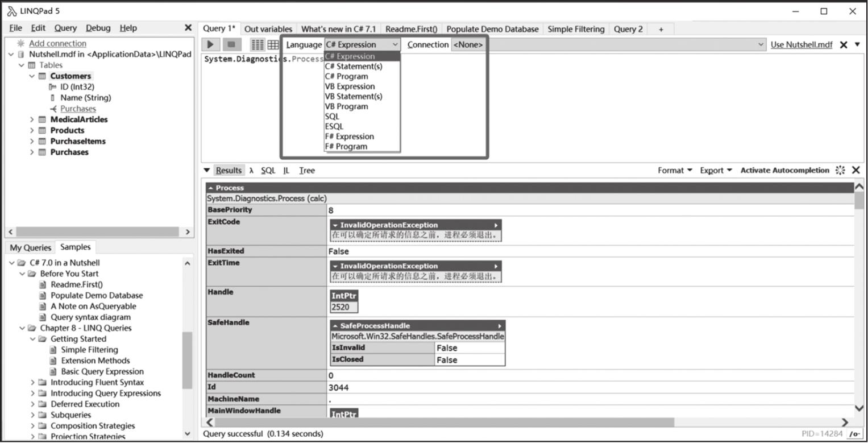The height and width of the screenshot is (443, 868).
Task: Show the SQL results tab
Action: tap(268, 170)
